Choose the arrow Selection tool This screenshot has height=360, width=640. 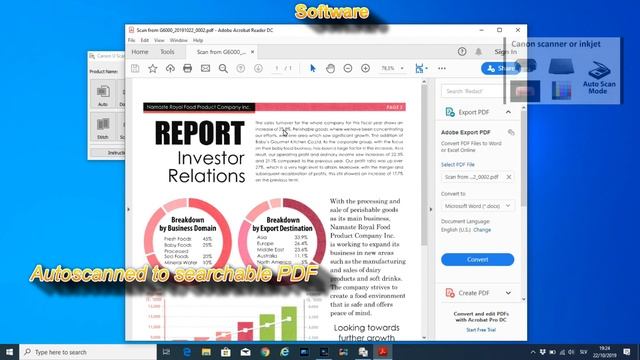313,69
